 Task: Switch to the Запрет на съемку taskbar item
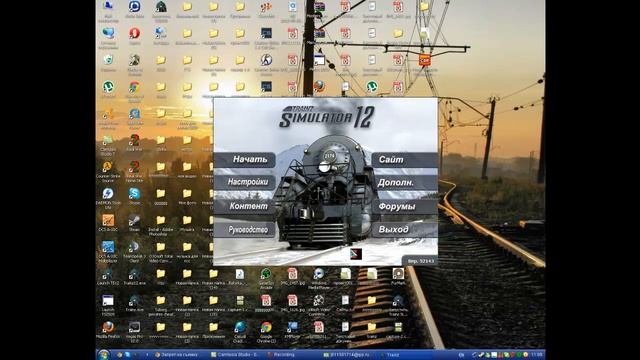point(176,355)
